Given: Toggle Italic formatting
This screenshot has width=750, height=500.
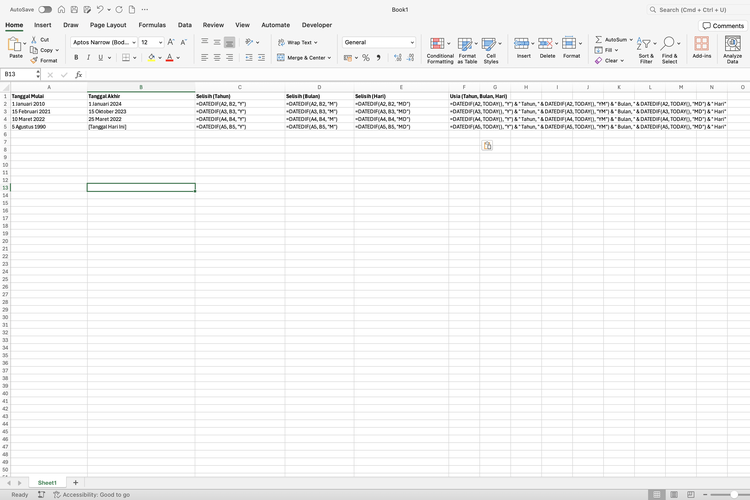Looking at the screenshot, I should pos(88,57).
